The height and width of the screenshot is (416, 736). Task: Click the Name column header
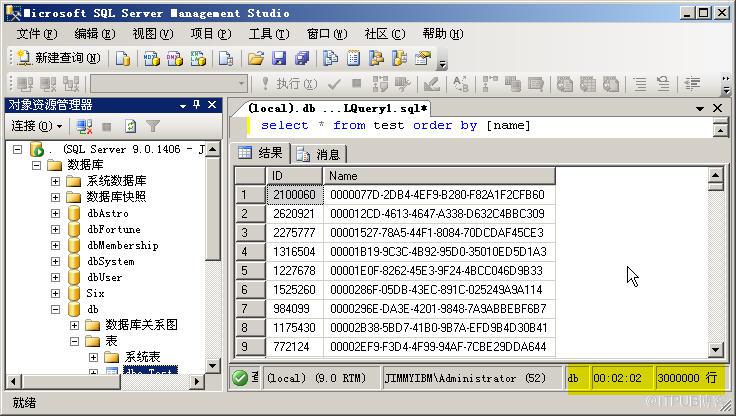point(439,176)
